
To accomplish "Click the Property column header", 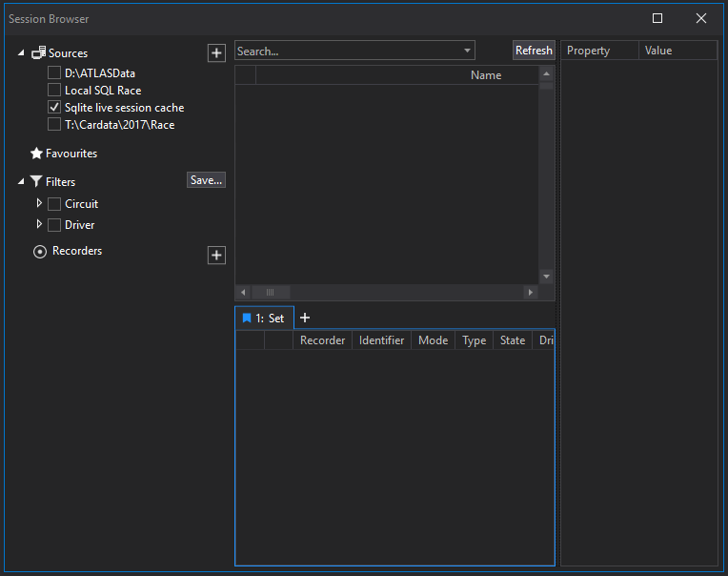I will click(x=600, y=51).
